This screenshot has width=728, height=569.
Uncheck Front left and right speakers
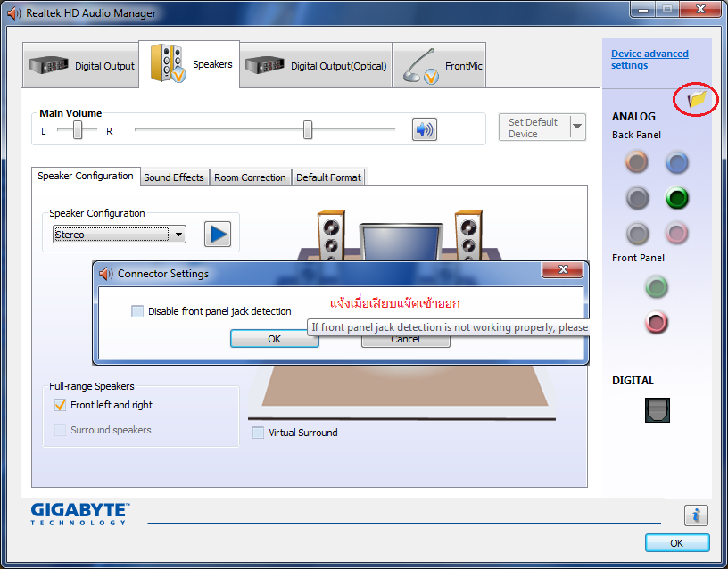click(60, 405)
